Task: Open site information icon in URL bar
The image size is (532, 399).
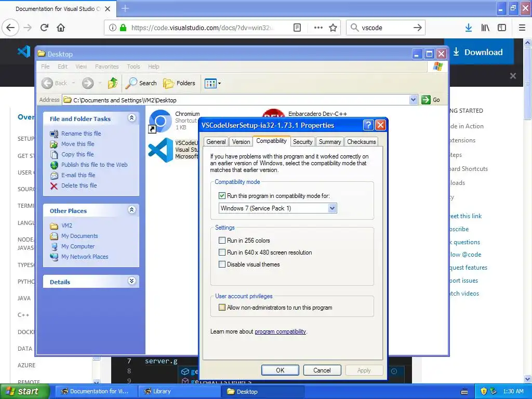Action: coord(112,28)
